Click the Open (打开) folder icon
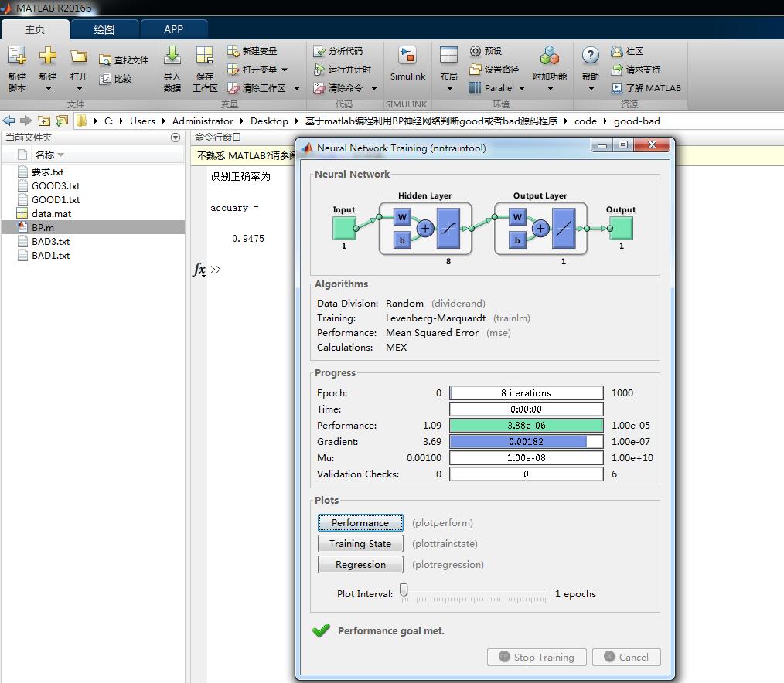This screenshot has width=784, height=683. (x=79, y=56)
